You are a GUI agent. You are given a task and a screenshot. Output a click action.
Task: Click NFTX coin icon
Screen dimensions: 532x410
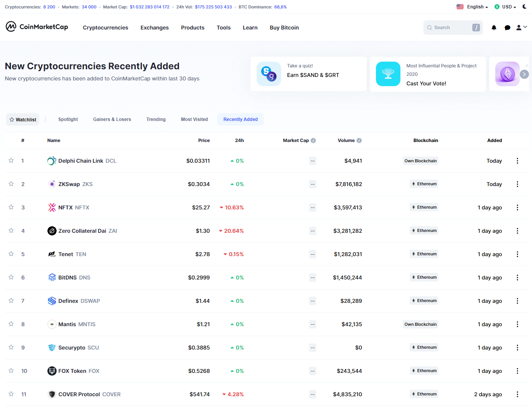[x=52, y=207]
